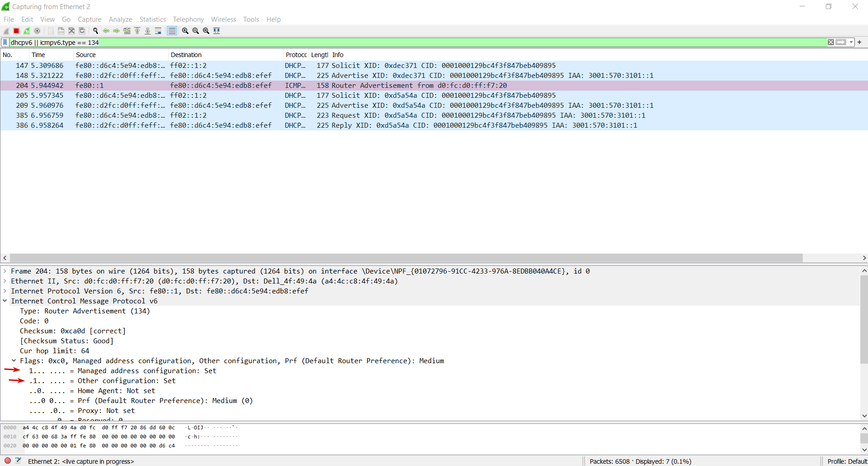Select packet 385 Request row
This screenshot has height=466, width=868.
click(434, 115)
